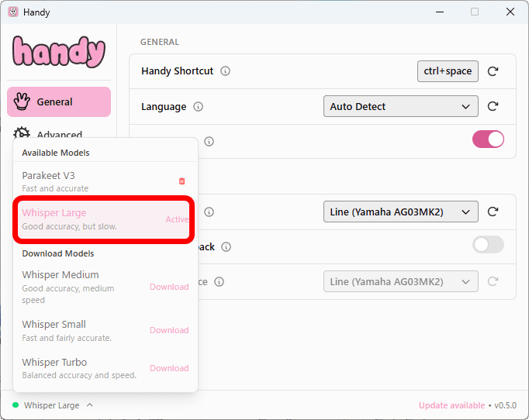Reset the Handy Shortcut with refresh icon
This screenshot has height=420, width=529.
click(493, 71)
